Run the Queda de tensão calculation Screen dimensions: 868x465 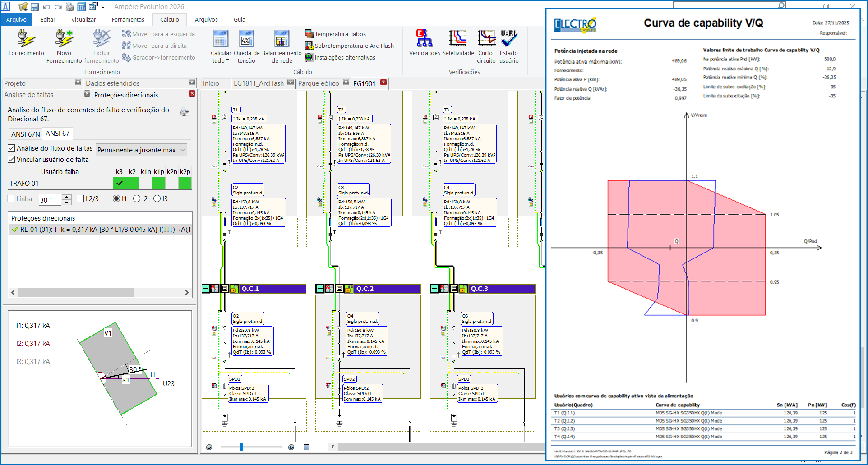(246, 39)
